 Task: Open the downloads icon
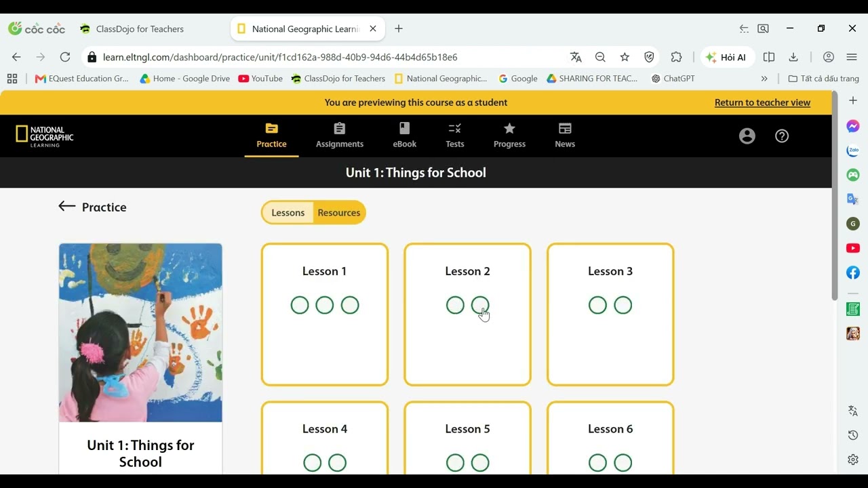click(793, 57)
